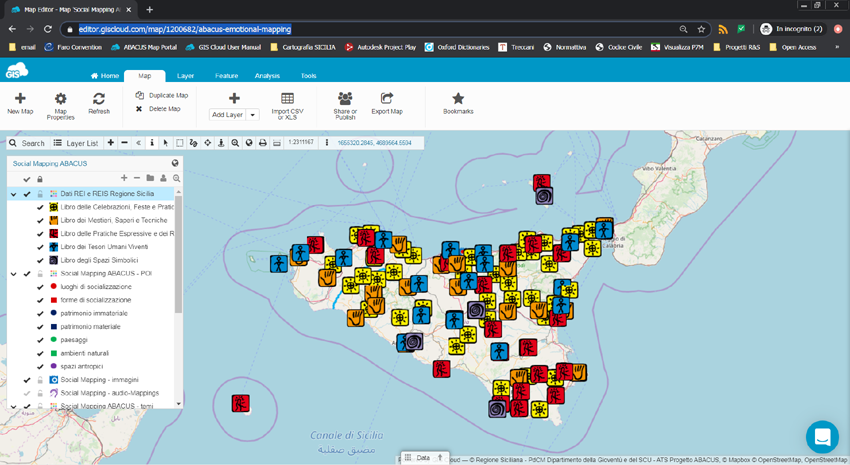Open the Social Mapping ABACUS title link
The width and height of the screenshot is (850, 465).
pyautogui.click(x=50, y=163)
